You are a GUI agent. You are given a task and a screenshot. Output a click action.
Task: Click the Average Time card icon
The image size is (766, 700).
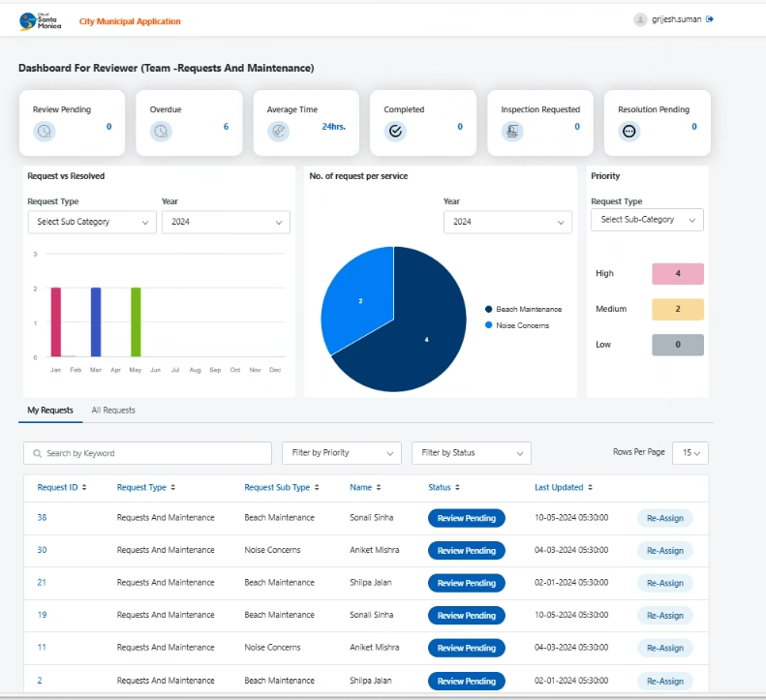[278, 132]
